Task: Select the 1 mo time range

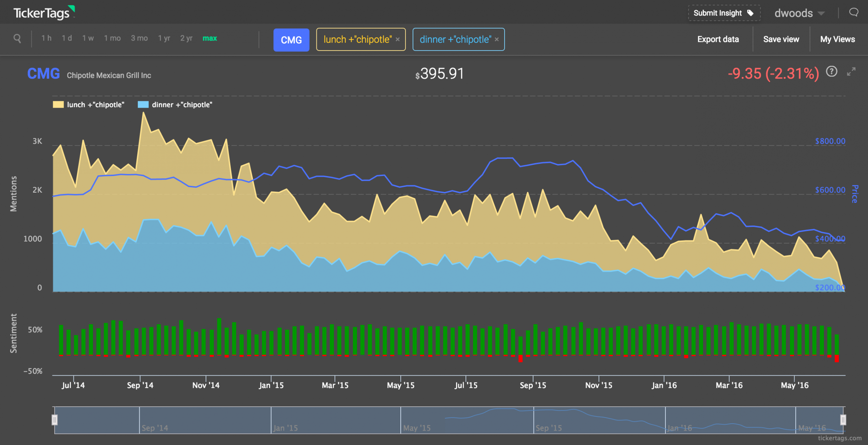Action: (x=112, y=38)
